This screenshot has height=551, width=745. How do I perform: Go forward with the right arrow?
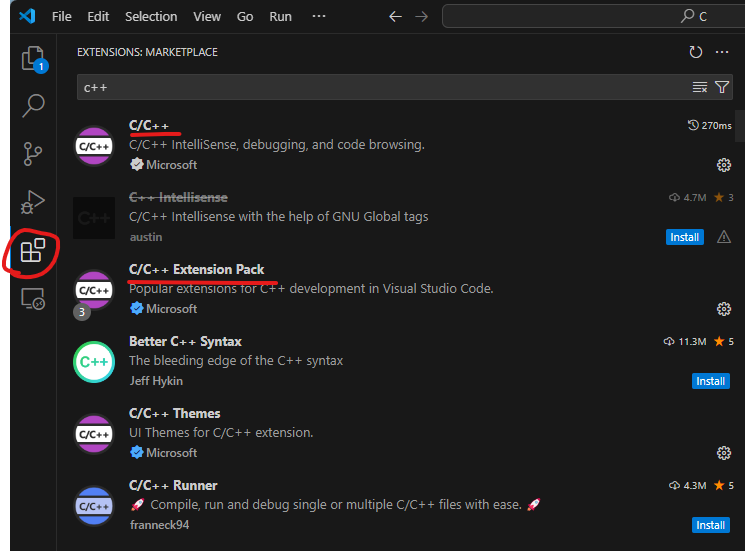click(421, 17)
